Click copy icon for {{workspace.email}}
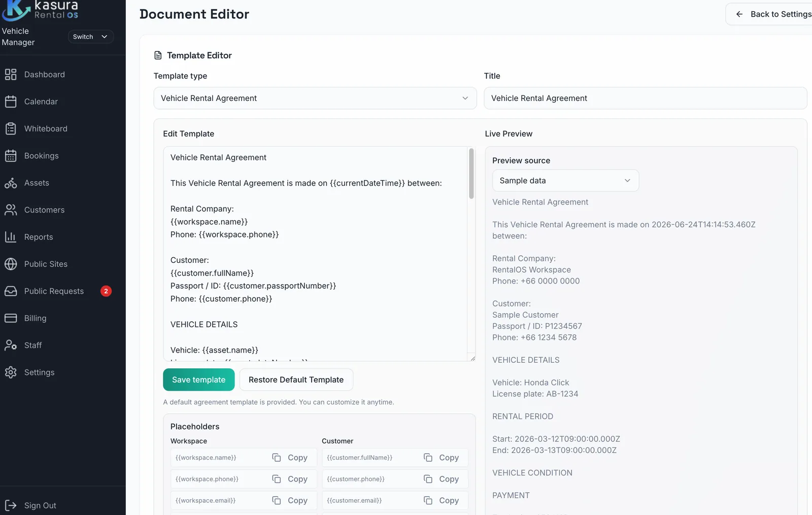The image size is (812, 515). pos(277,500)
